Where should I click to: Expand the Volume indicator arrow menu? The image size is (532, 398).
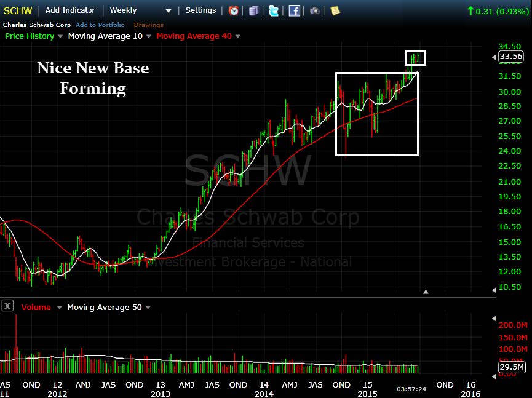coord(60,308)
